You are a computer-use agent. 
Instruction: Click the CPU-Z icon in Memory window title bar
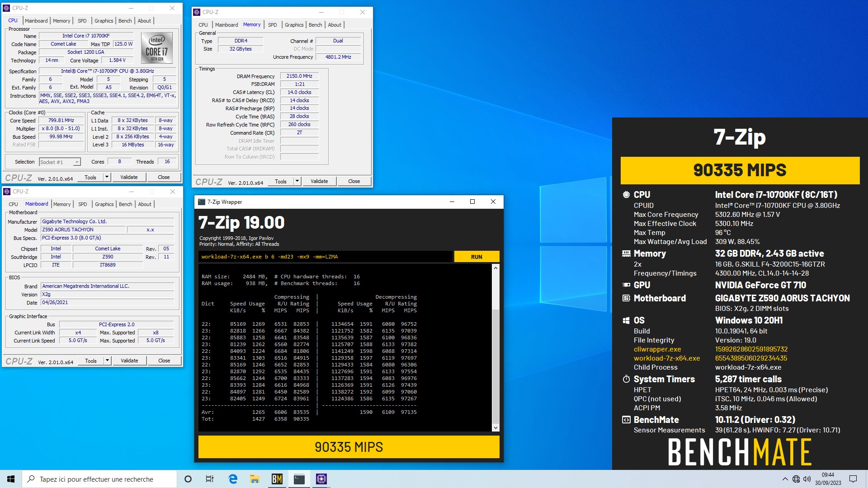[197, 12]
